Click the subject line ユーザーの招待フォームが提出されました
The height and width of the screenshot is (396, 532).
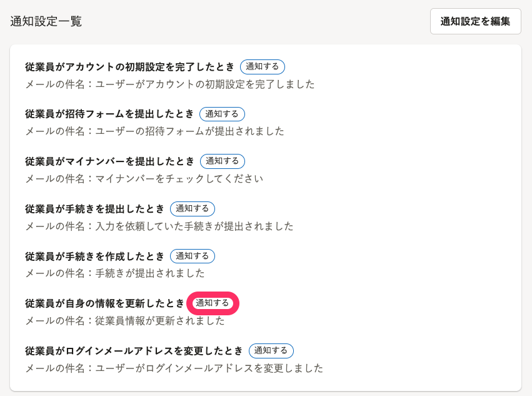coord(189,131)
